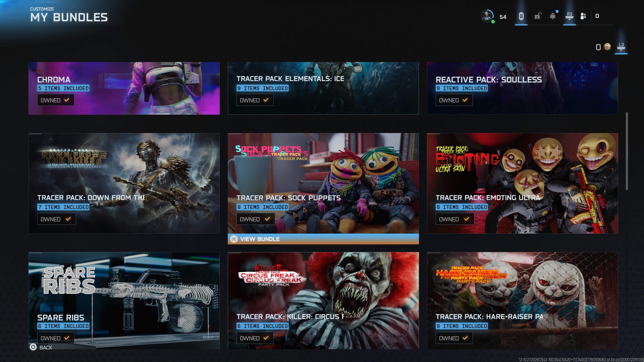This screenshot has height=362, width=644.
Task: Select the Chroma bundle card
Action: 124,88
